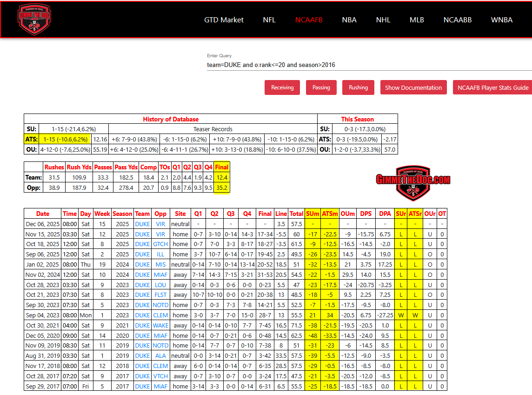This screenshot has width=532, height=395.
Task: Click the SUm column header
Action: 313,214
